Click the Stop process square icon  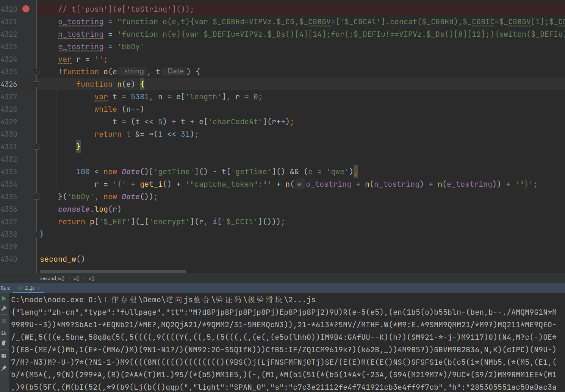pos(4,321)
